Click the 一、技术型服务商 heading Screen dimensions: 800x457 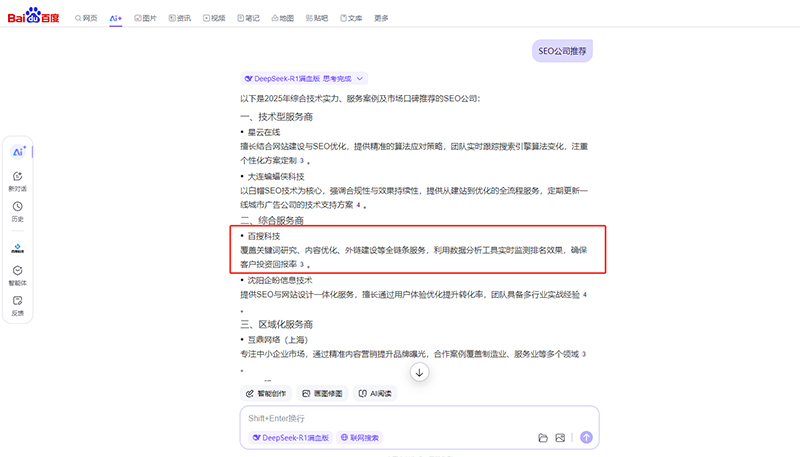(x=277, y=117)
